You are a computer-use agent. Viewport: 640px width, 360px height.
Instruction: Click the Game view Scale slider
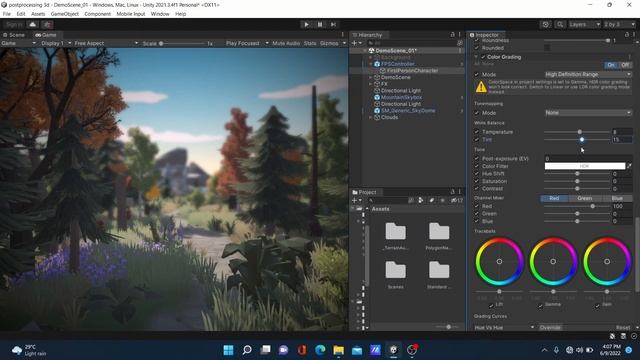tap(182, 43)
